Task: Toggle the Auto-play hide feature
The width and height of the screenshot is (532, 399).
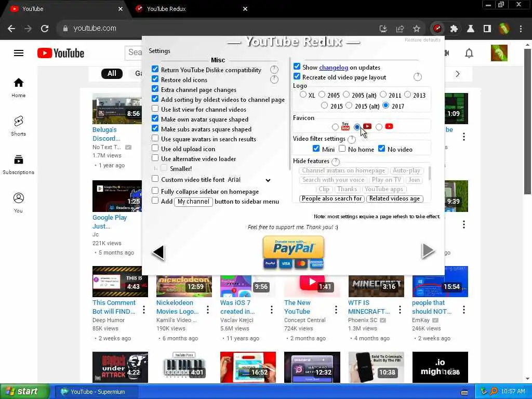Action: [406, 170]
